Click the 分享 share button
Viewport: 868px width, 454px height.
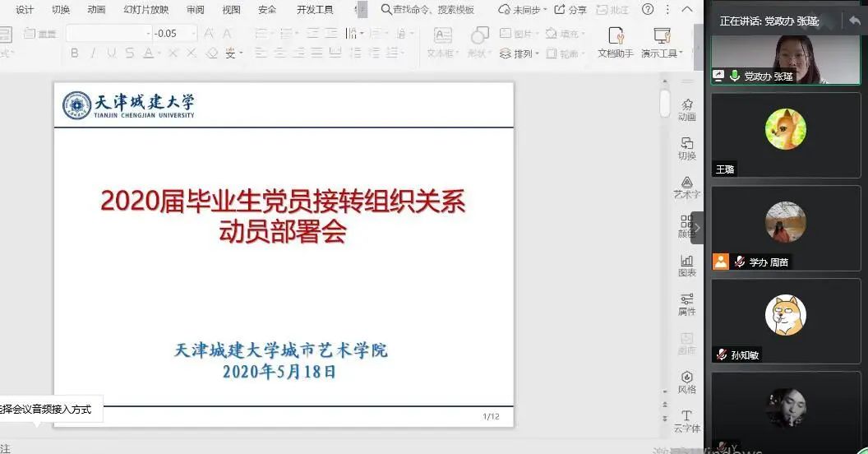click(x=570, y=10)
